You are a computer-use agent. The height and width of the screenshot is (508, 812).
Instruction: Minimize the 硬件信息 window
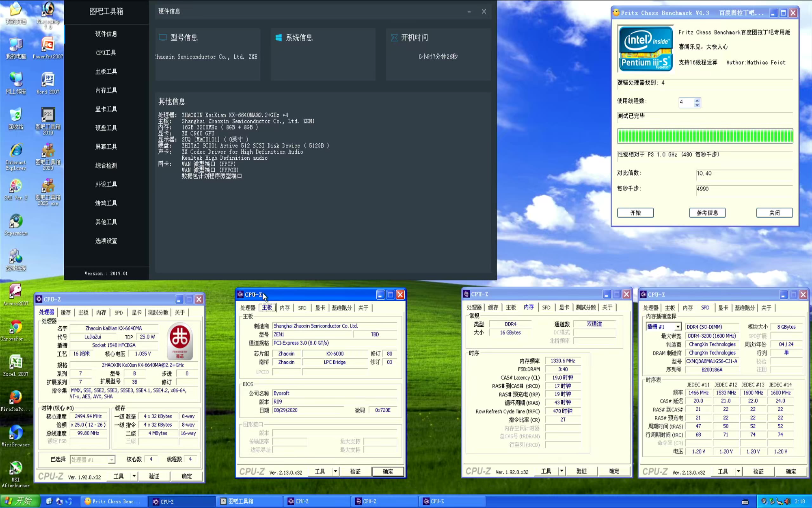pos(469,11)
